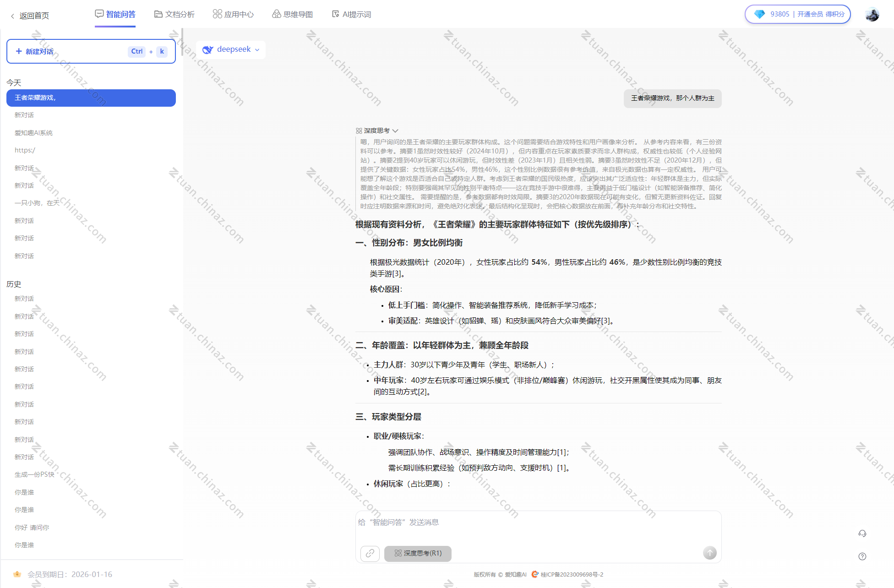Image resolution: width=894 pixels, height=588 pixels.
Task: Open customer service headset icon
Action: tap(862, 534)
